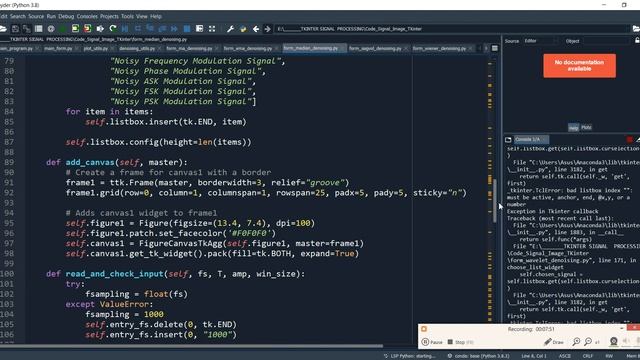Open Preferences with the wrench icon
The image size is (640, 360).
click(x=230, y=29)
